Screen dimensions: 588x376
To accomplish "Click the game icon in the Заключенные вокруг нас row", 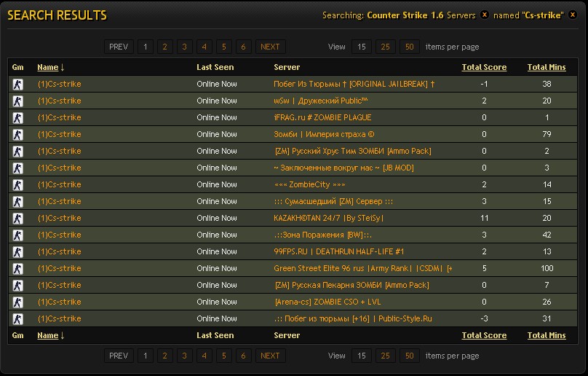I will tap(17, 168).
